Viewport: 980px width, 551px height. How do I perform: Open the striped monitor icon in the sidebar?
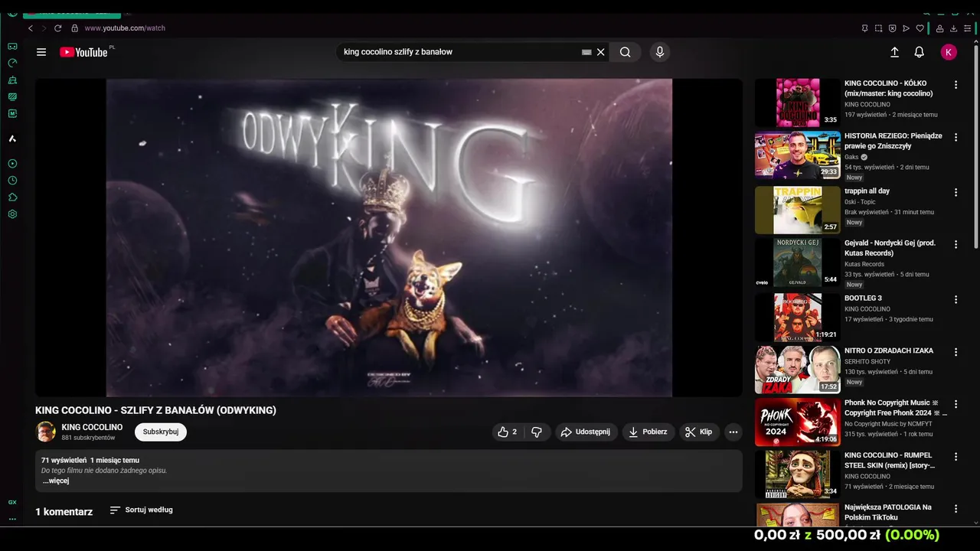(x=12, y=96)
